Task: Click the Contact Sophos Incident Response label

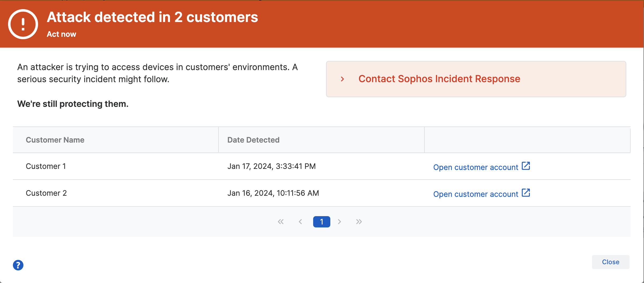Action: [439, 79]
